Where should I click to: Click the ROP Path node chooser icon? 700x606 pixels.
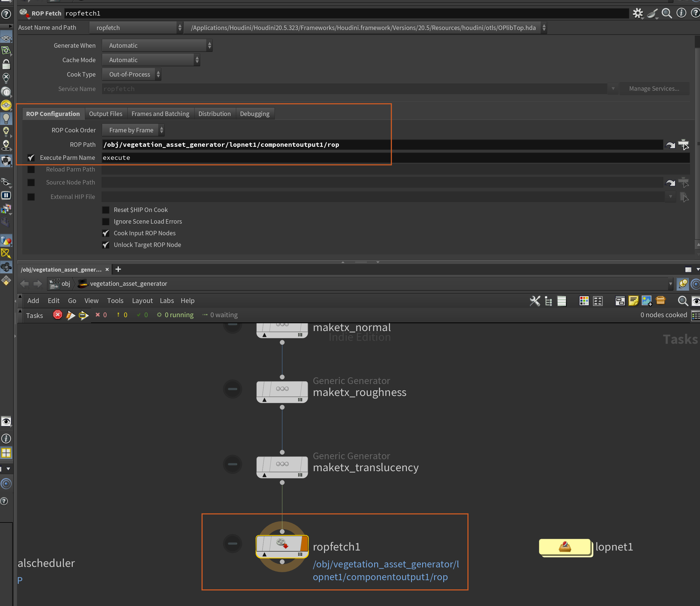[x=683, y=144]
